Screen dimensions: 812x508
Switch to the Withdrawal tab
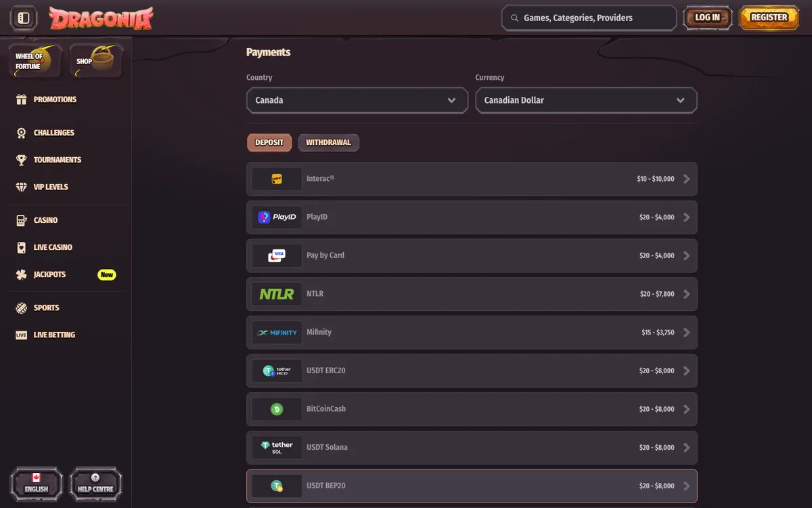(x=328, y=143)
